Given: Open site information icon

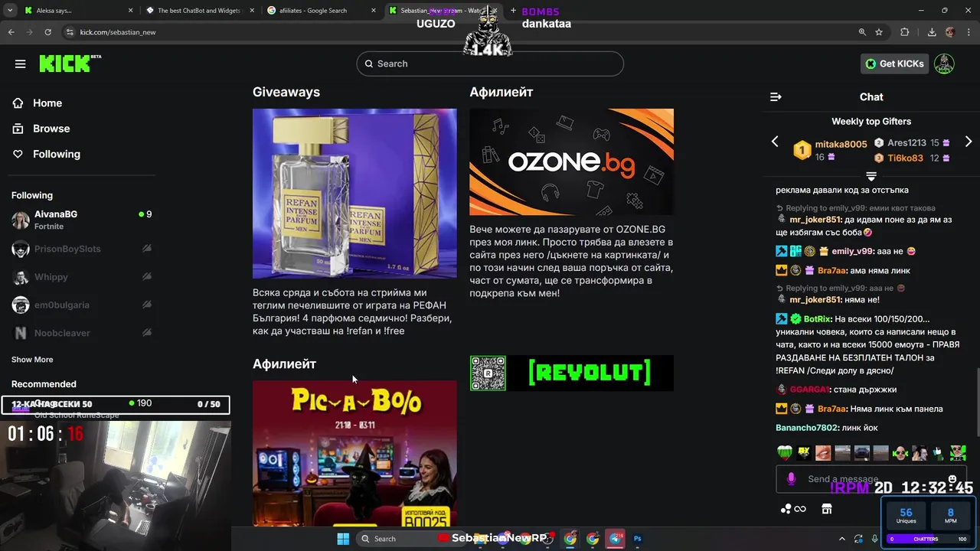Looking at the screenshot, I should 70,32.
